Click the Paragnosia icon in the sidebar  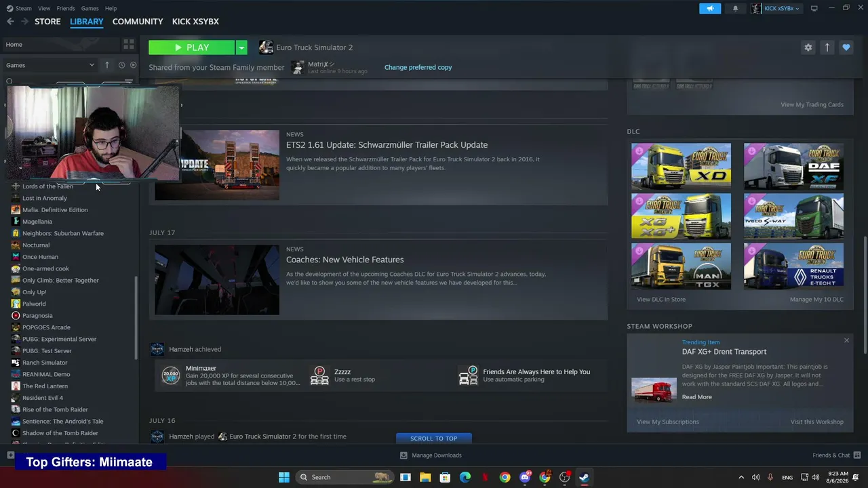pos(16,316)
